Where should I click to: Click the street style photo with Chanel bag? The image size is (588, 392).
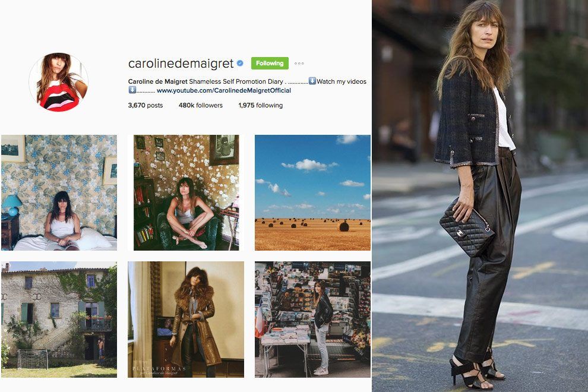click(x=480, y=196)
